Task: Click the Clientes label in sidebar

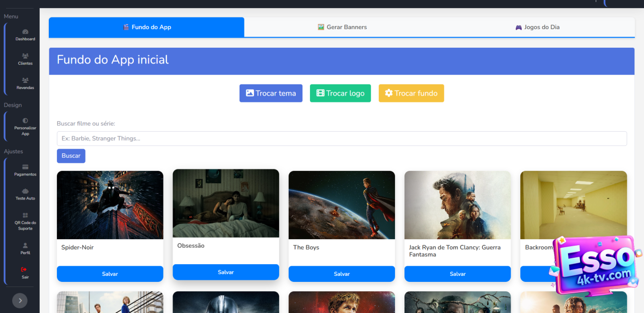Action: [x=25, y=63]
